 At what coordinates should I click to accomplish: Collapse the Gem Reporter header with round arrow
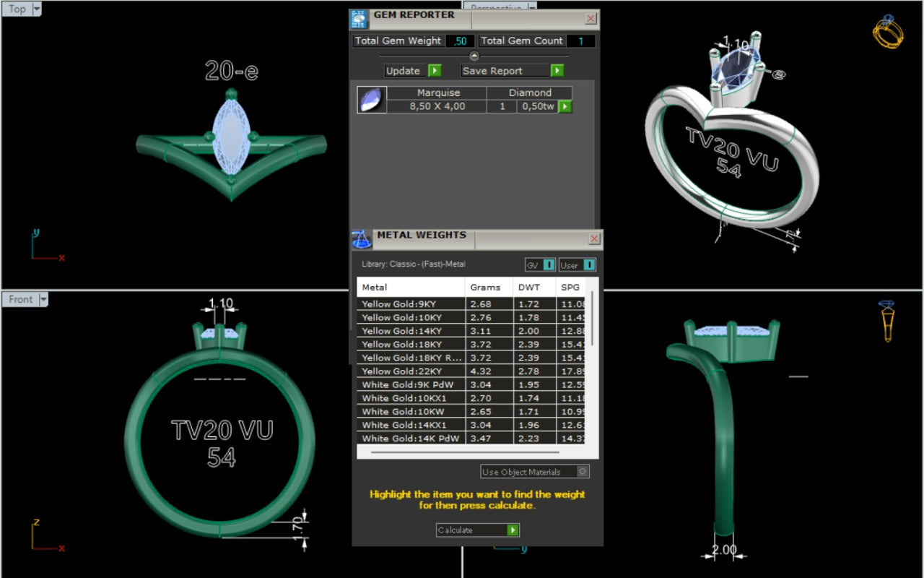pyautogui.click(x=474, y=56)
